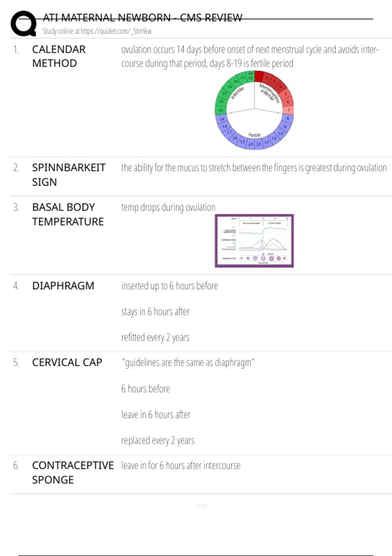Click 'leave in for 6 hours after intercourse'

coord(181,465)
